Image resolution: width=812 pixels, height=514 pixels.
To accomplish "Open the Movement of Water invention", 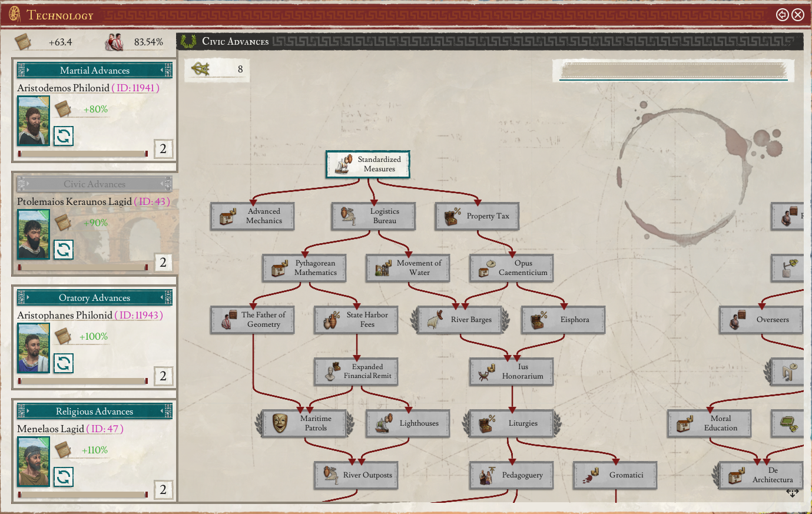I will (x=407, y=268).
